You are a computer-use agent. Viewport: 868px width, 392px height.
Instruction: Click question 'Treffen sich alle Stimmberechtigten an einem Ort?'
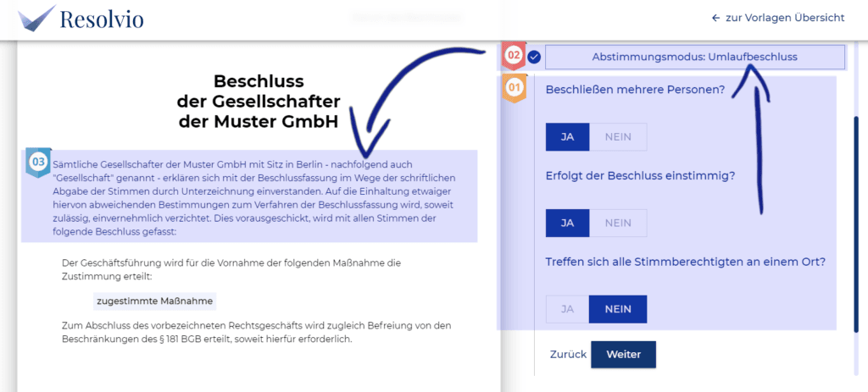[x=686, y=262]
